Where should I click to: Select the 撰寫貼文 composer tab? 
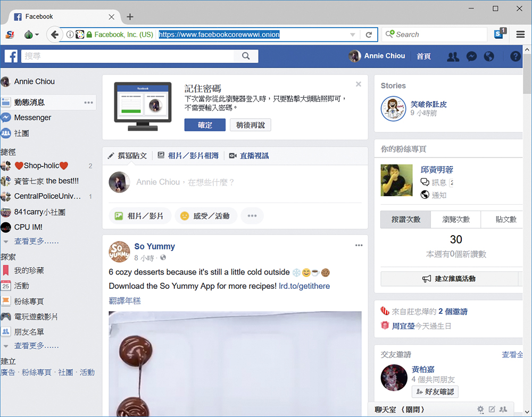[128, 156]
